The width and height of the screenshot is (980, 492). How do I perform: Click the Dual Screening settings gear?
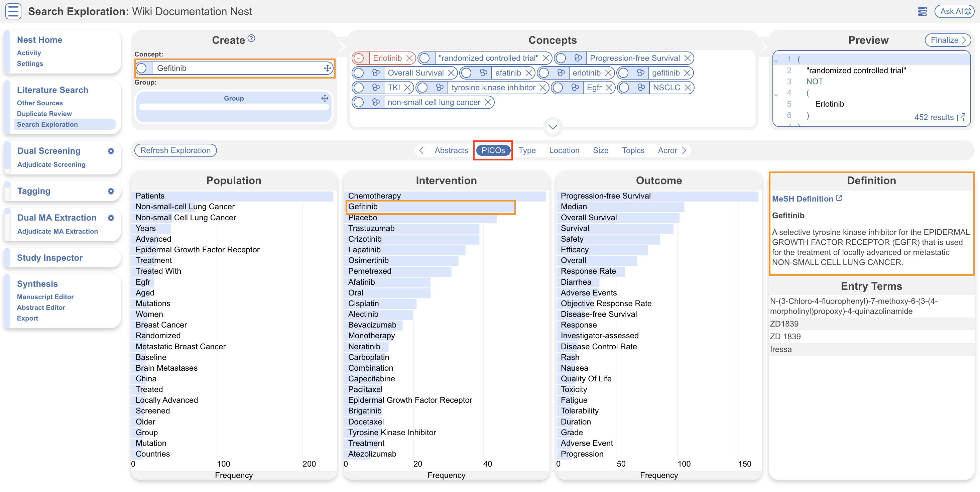pos(111,151)
